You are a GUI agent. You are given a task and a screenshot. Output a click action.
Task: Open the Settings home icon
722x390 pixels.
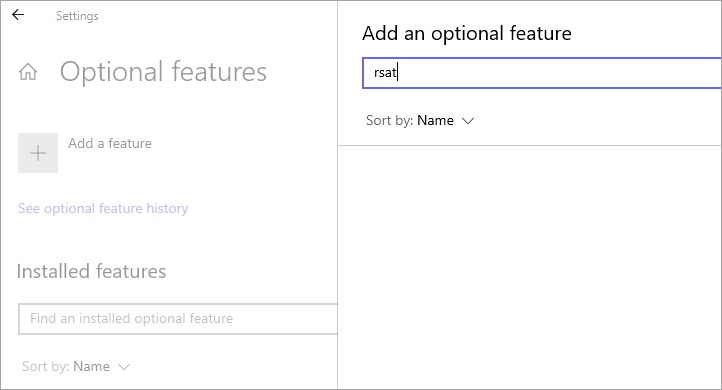tap(28, 72)
